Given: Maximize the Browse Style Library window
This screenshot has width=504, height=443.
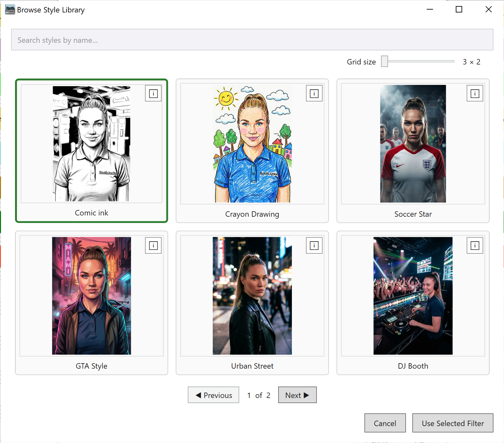Looking at the screenshot, I should tap(459, 10).
